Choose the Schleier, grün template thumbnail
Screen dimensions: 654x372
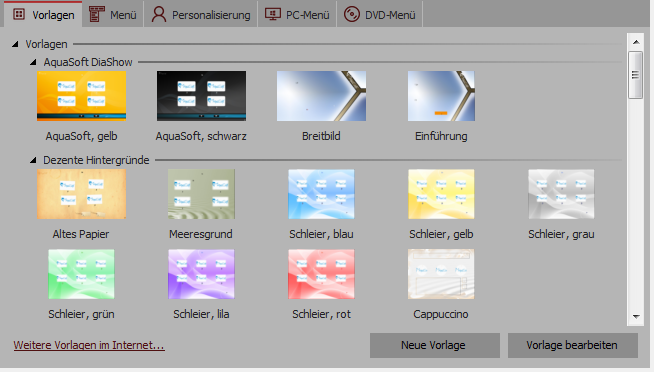[x=81, y=274]
